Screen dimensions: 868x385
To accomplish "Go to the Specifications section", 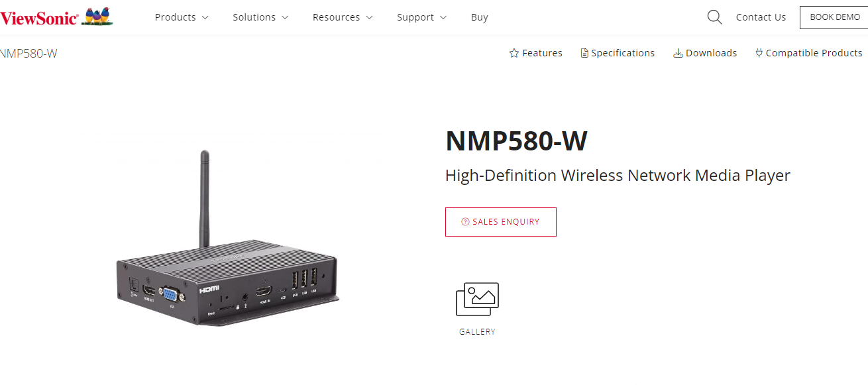I will point(623,53).
